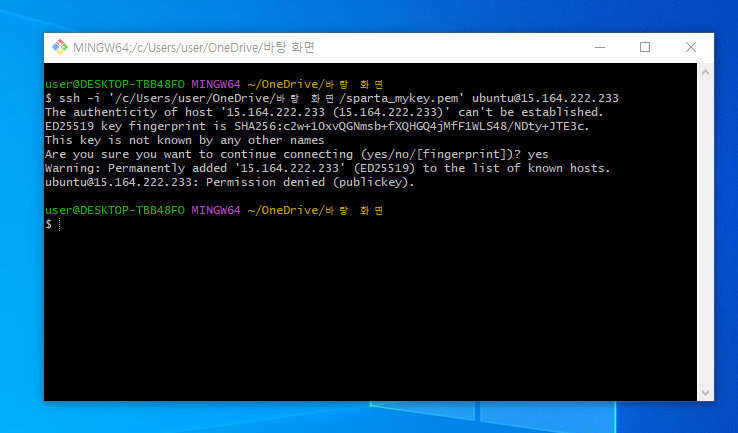Click the ED25519 key fingerprint line
Image resolution: width=738 pixels, height=433 pixels.
(317, 126)
